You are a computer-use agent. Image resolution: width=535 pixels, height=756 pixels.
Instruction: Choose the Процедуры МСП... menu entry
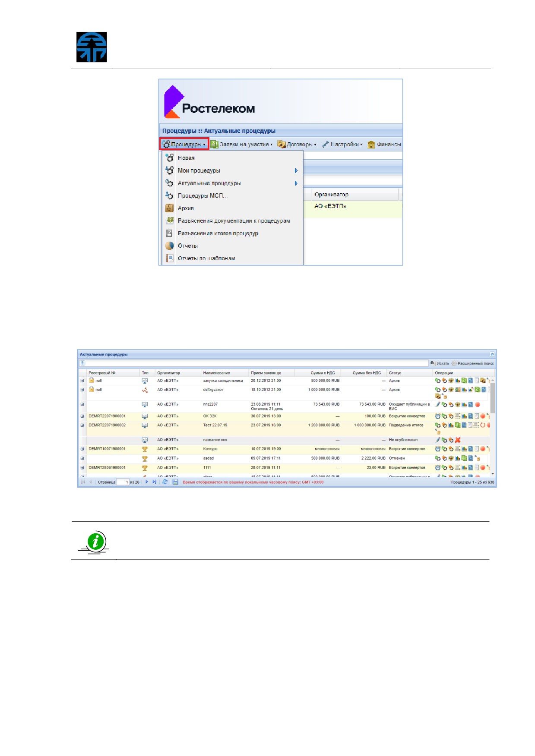(233, 195)
